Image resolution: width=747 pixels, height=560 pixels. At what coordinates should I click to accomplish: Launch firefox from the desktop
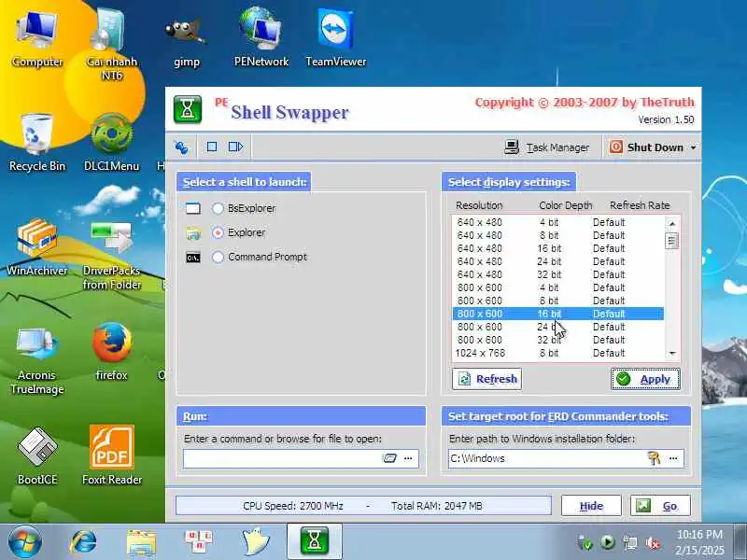point(111,352)
